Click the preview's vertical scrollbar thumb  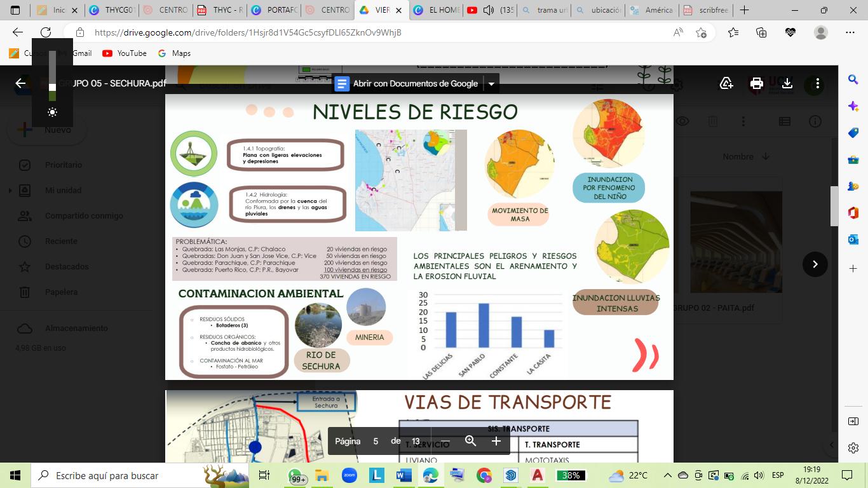834,207
